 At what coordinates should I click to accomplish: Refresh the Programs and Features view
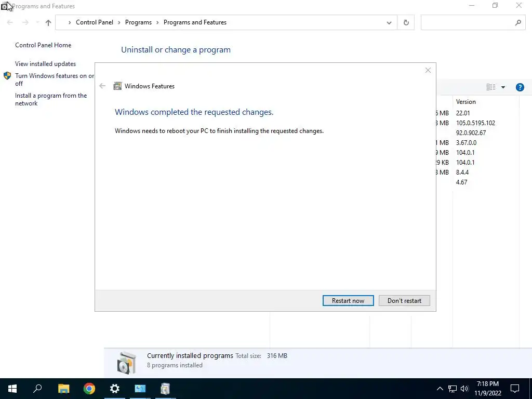pos(406,23)
